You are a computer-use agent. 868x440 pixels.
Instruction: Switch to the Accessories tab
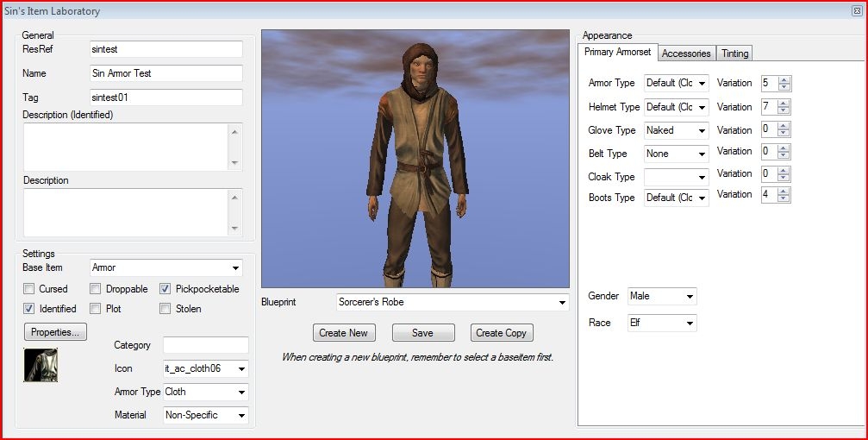point(686,53)
